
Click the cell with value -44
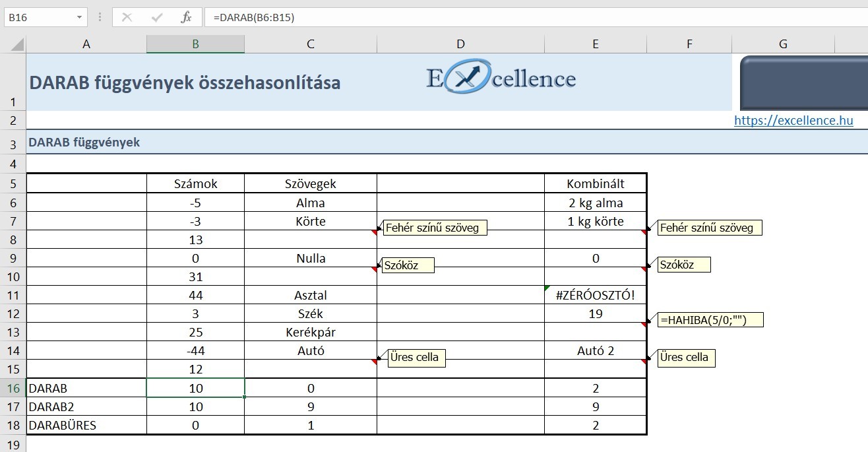pyautogui.click(x=195, y=350)
